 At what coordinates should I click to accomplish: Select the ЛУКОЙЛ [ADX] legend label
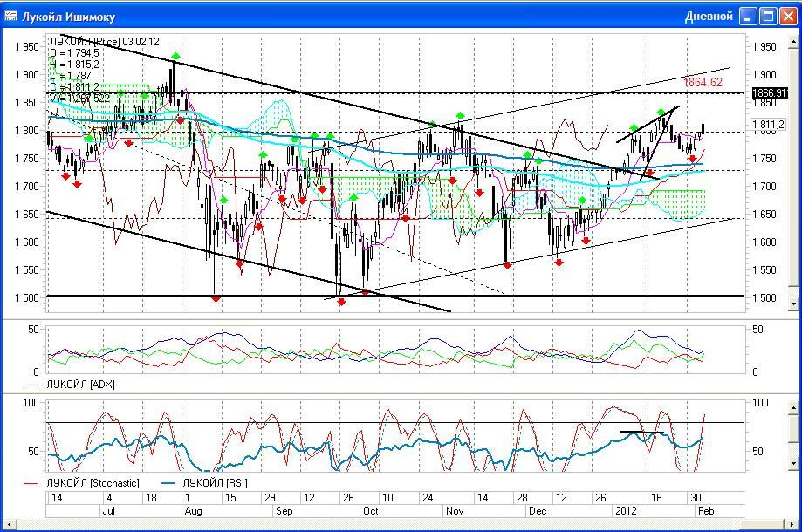coord(84,384)
